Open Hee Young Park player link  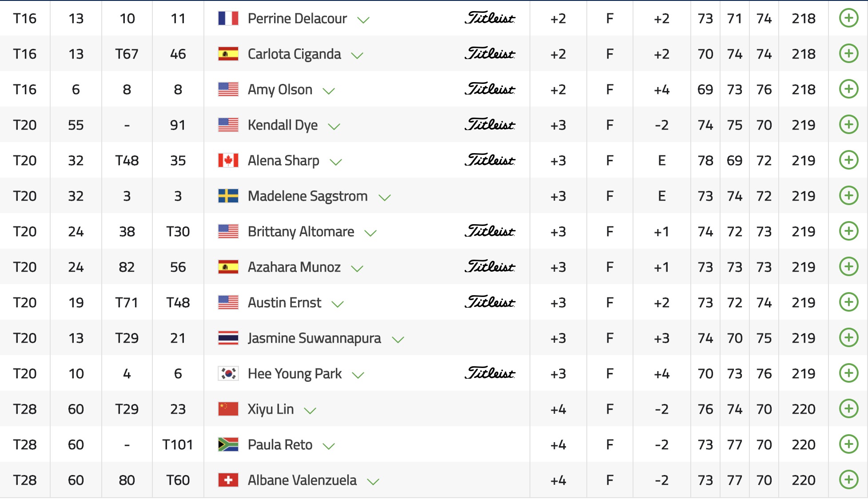click(295, 374)
